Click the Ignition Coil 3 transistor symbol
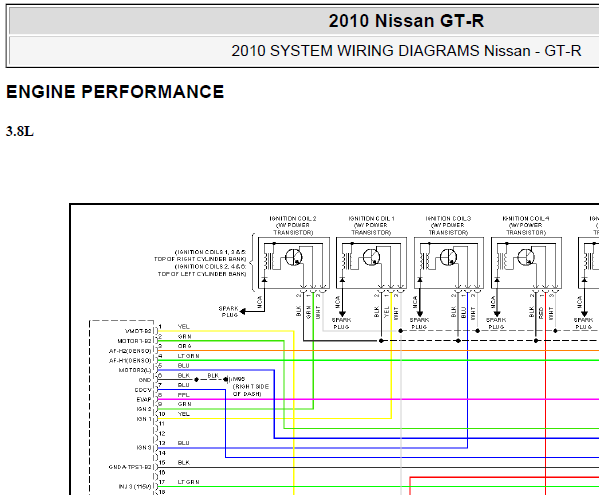599x495 pixels. point(448,257)
